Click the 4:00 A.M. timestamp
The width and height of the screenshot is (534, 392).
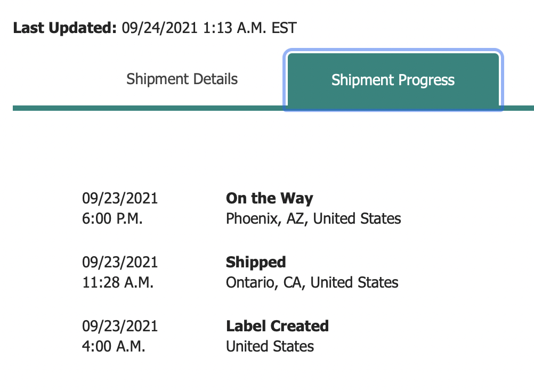(114, 346)
